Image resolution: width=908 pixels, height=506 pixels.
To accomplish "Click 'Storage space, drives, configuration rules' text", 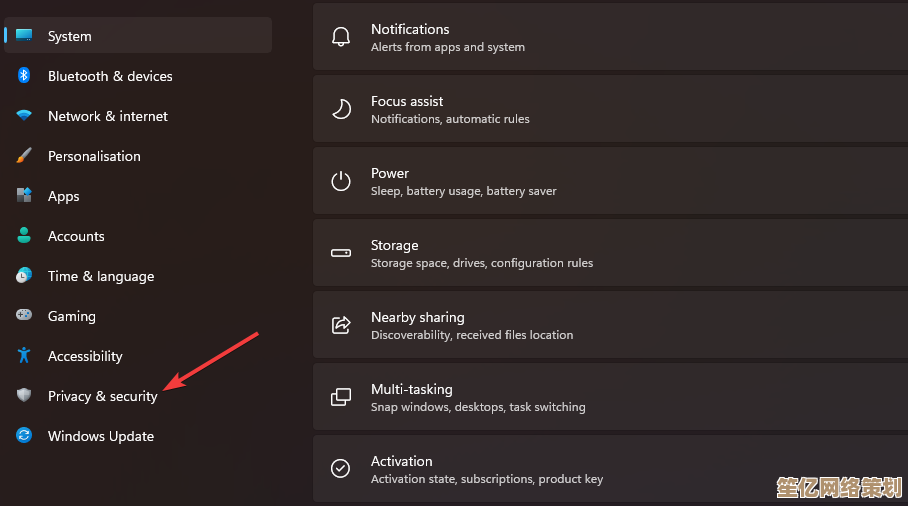I will click(482, 263).
